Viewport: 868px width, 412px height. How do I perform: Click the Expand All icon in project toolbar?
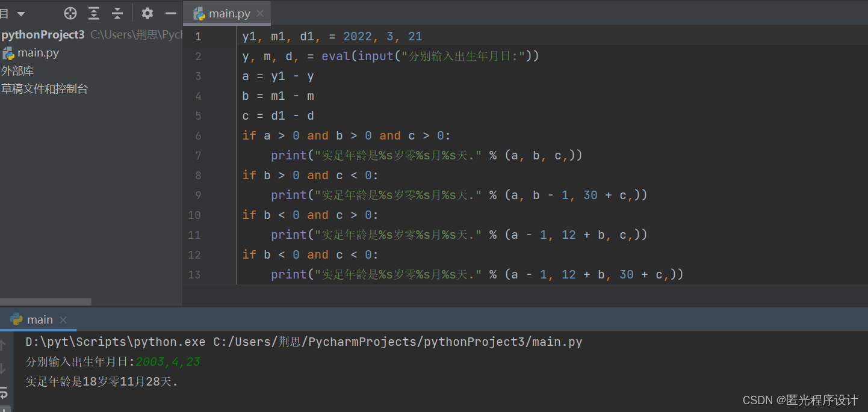coord(94,13)
